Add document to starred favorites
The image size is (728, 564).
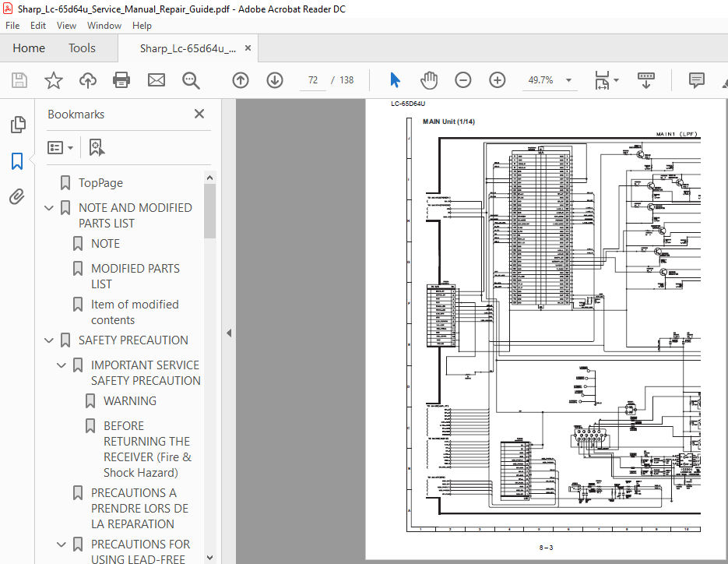[x=54, y=80]
